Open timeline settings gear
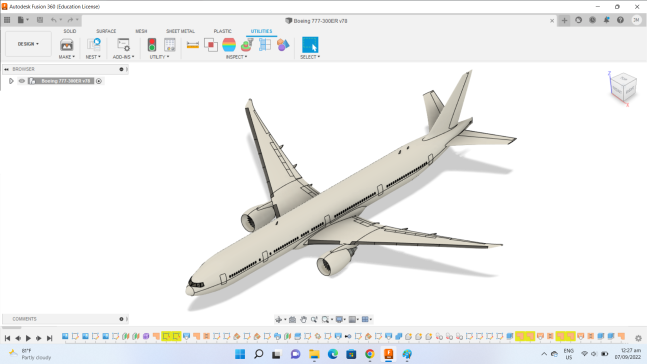Screen dimensions: 647x364 tap(638, 338)
